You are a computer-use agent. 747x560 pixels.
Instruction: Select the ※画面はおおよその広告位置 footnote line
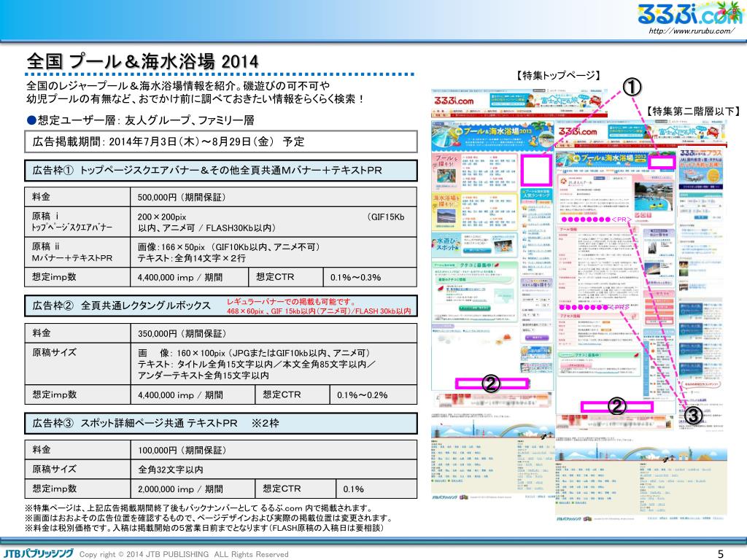[x=209, y=518]
